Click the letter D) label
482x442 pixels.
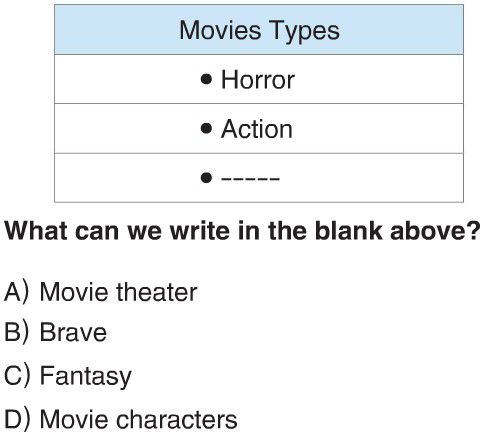[17, 419]
